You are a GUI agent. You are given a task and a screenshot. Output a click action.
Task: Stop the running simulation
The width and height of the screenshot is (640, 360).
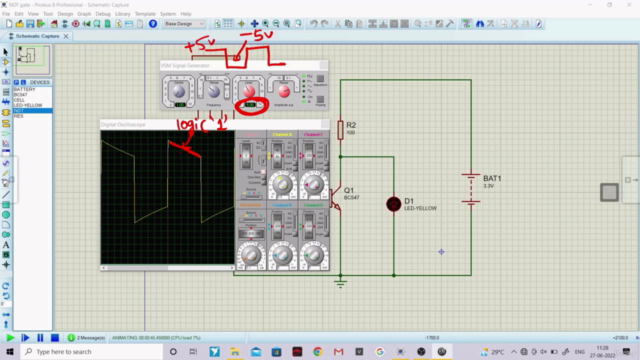point(55,338)
